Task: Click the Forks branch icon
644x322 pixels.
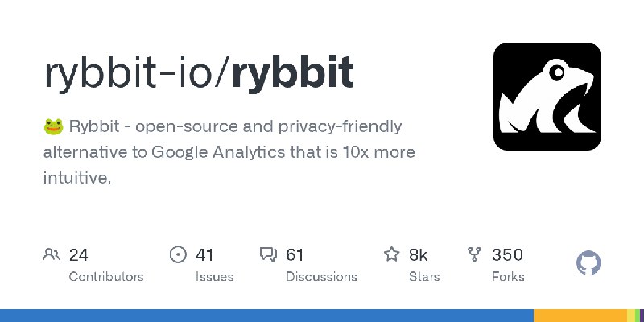Action: (x=475, y=255)
